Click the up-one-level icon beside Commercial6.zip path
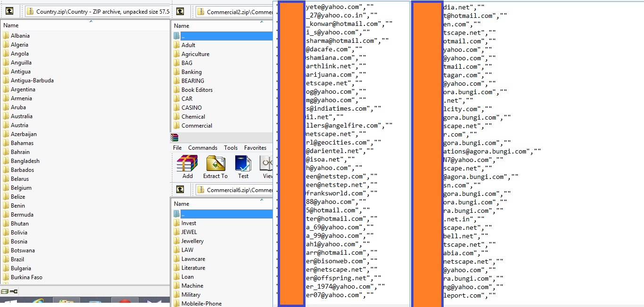 [180, 189]
